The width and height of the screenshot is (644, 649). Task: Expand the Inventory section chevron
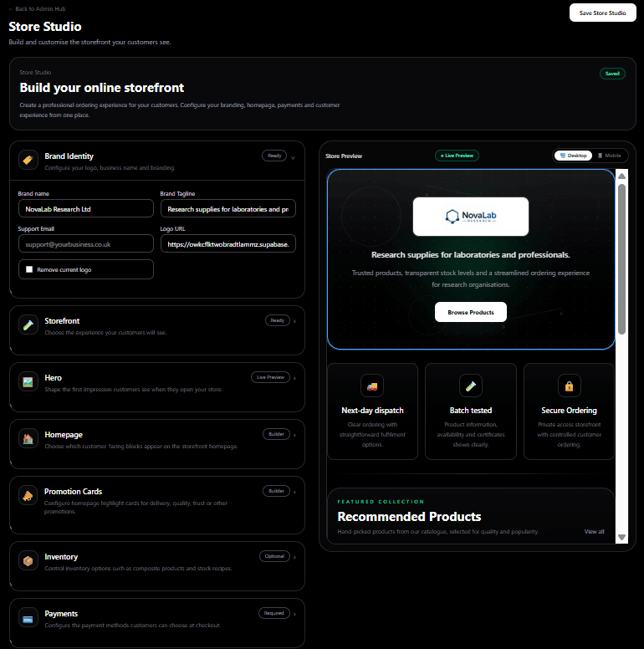294,557
